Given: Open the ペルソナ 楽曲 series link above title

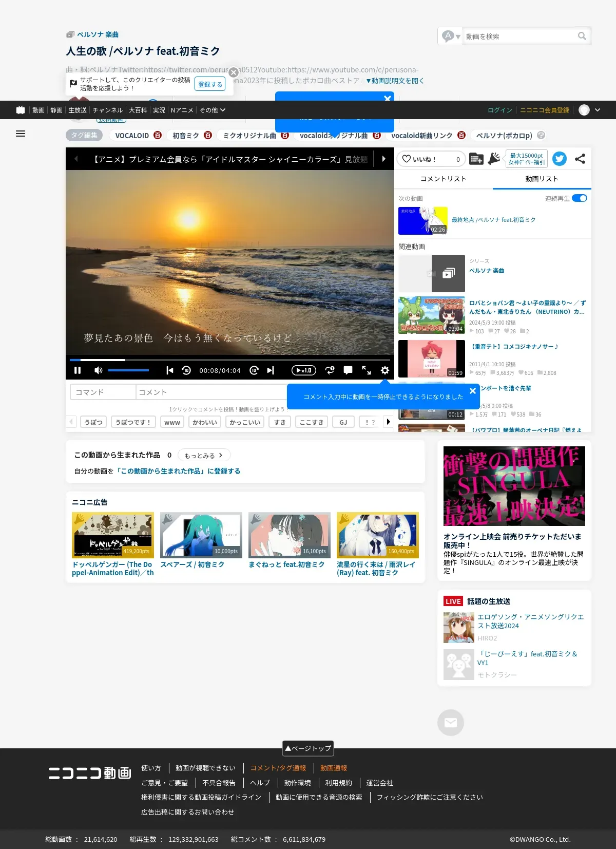Looking at the screenshot, I should (98, 34).
